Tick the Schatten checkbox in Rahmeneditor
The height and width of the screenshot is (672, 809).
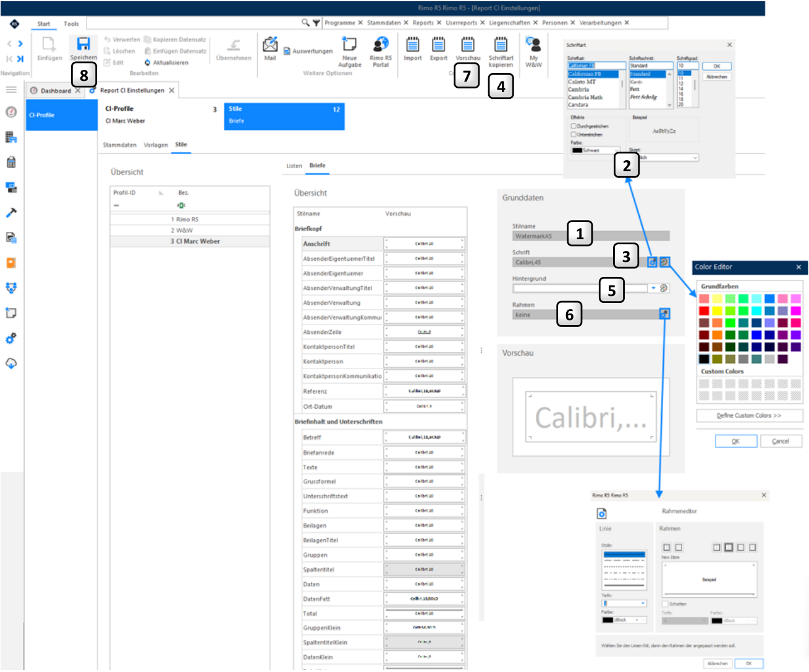pos(665,604)
